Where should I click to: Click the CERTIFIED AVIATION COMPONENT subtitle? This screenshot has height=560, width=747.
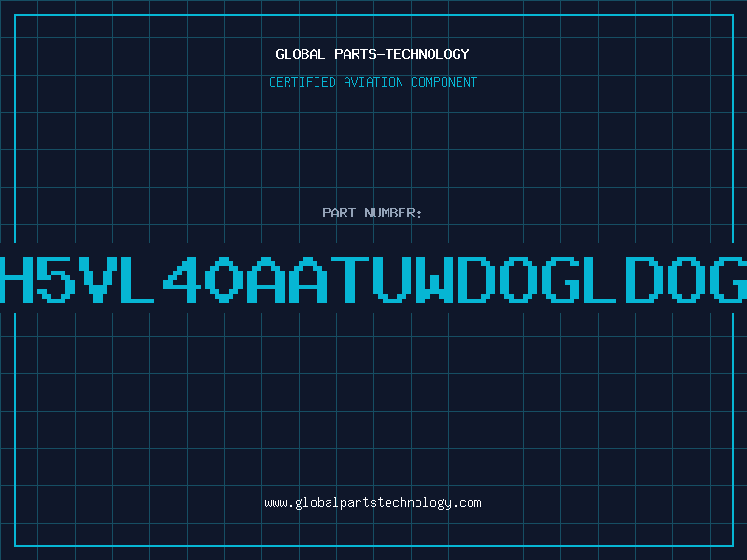click(373, 82)
